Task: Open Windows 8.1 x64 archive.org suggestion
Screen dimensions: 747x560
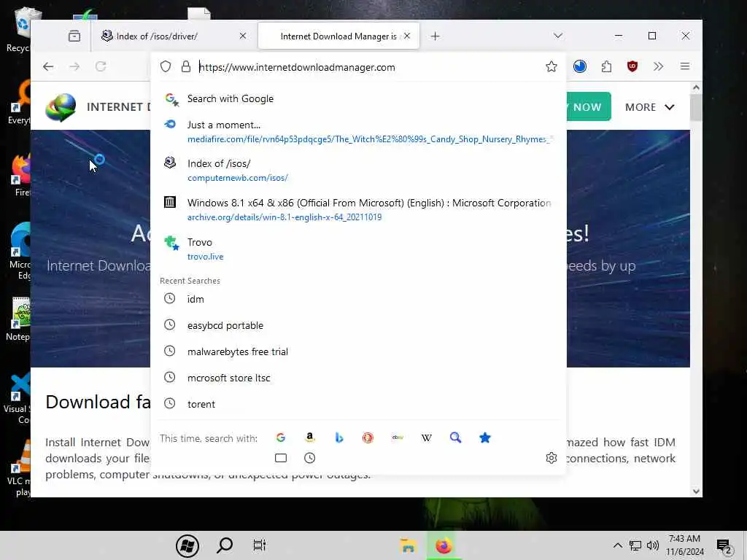Action: tap(358, 210)
